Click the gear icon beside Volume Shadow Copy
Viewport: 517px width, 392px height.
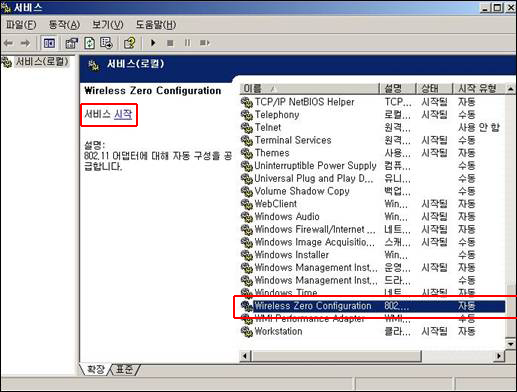(x=247, y=192)
